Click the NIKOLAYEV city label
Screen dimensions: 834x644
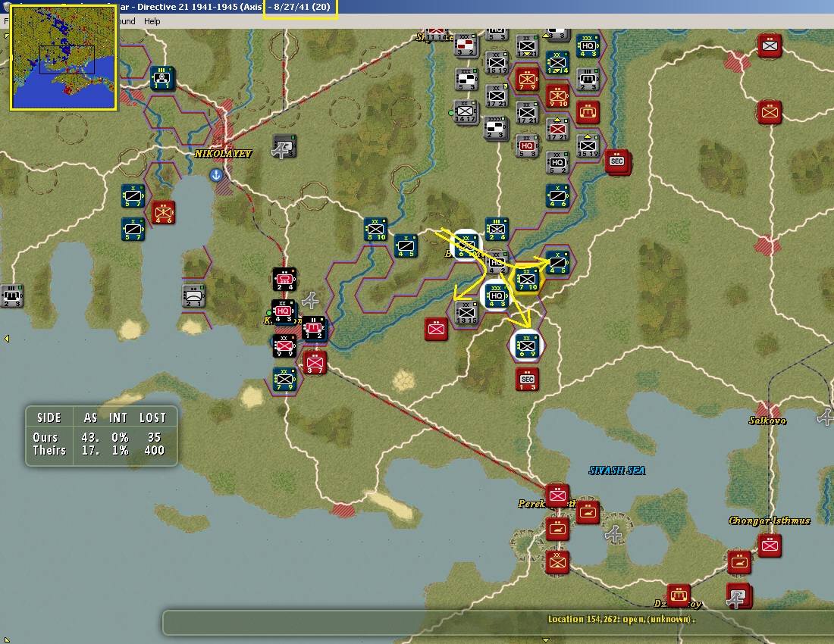coord(223,154)
